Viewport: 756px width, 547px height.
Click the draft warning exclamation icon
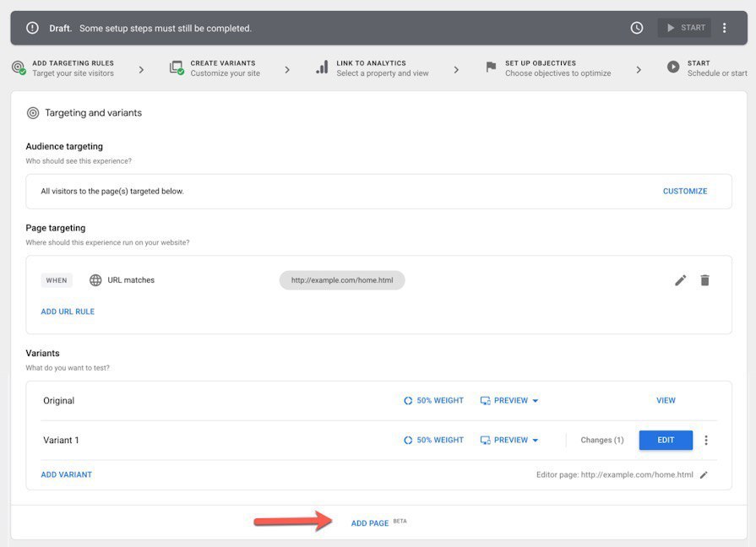coord(32,28)
